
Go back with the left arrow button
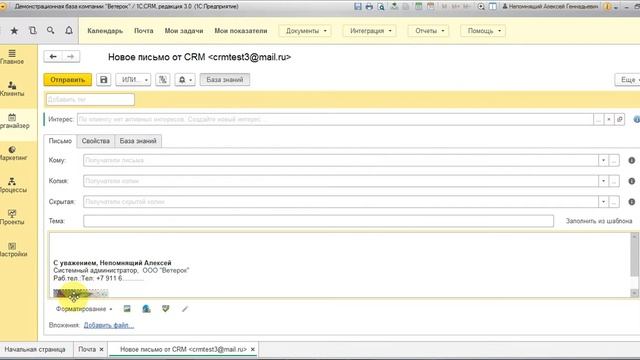[x=53, y=56]
